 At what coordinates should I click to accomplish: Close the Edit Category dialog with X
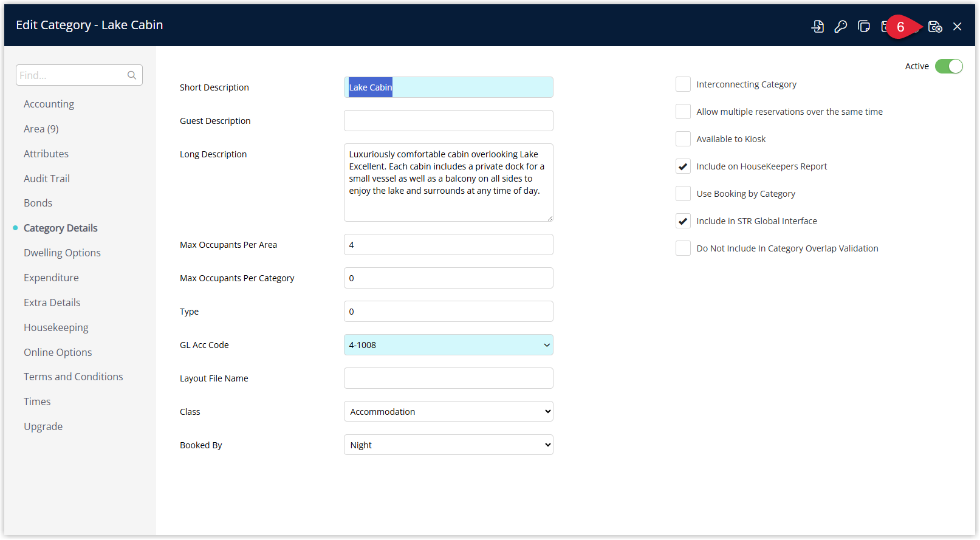[x=958, y=26]
